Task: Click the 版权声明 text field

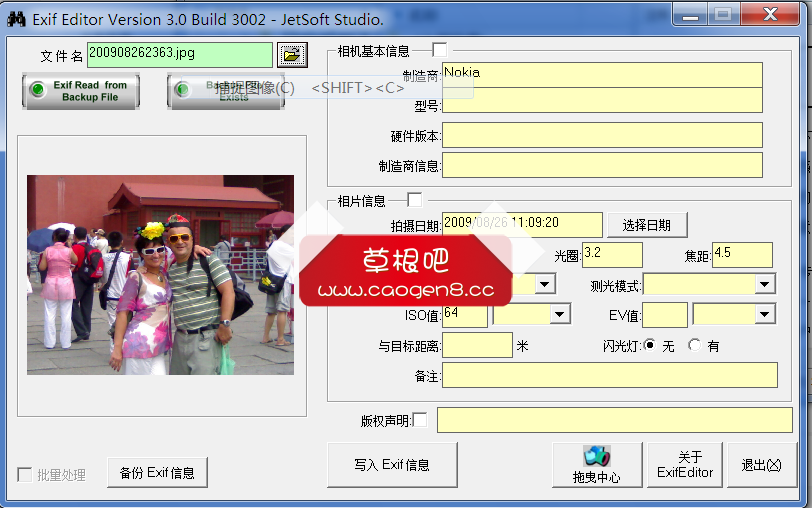Action: pyautogui.click(x=615, y=420)
